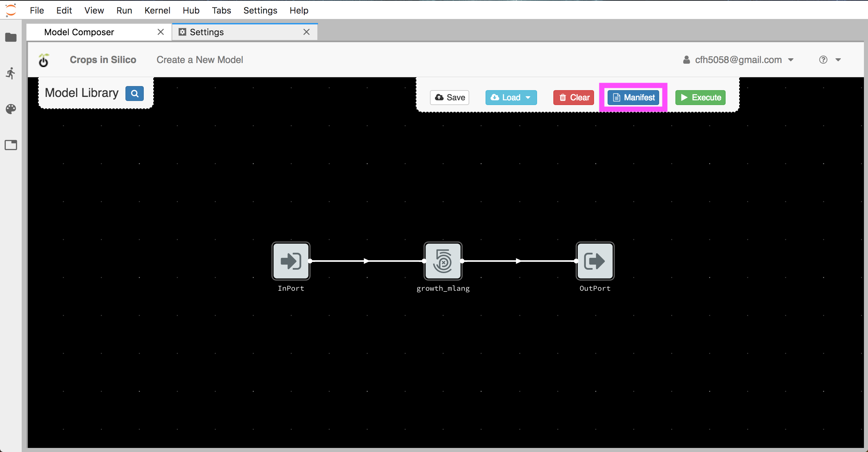Image resolution: width=868 pixels, height=452 pixels.
Task: Click the Create a New Model link
Action: [199, 60]
